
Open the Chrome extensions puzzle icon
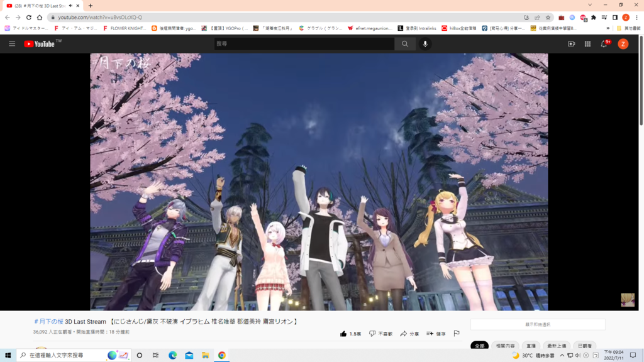point(594,17)
